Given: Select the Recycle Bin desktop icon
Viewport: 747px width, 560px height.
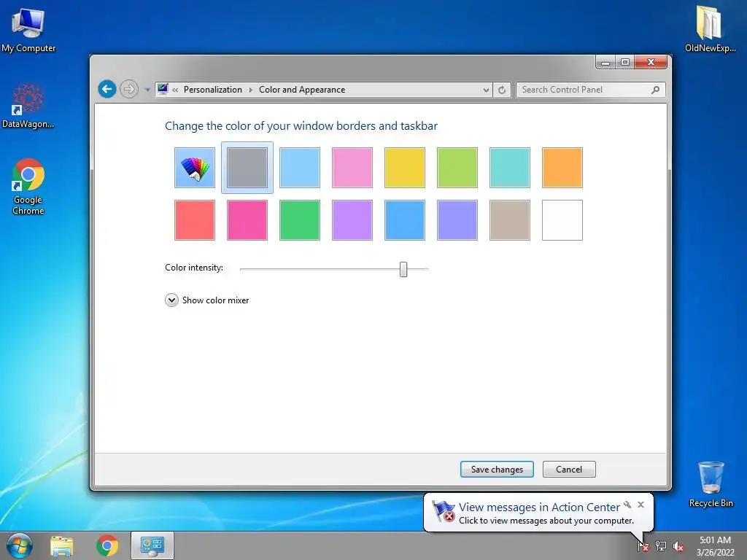Looking at the screenshot, I should point(711,484).
